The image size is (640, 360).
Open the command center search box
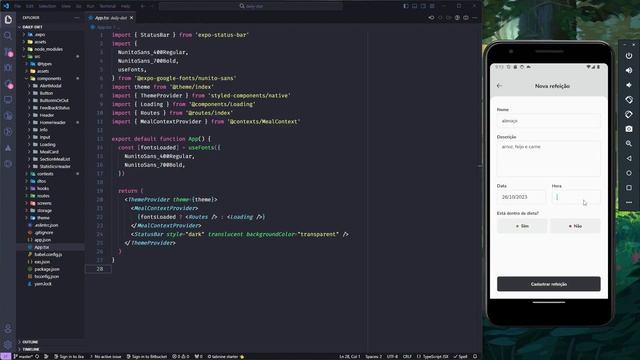coord(251,6)
